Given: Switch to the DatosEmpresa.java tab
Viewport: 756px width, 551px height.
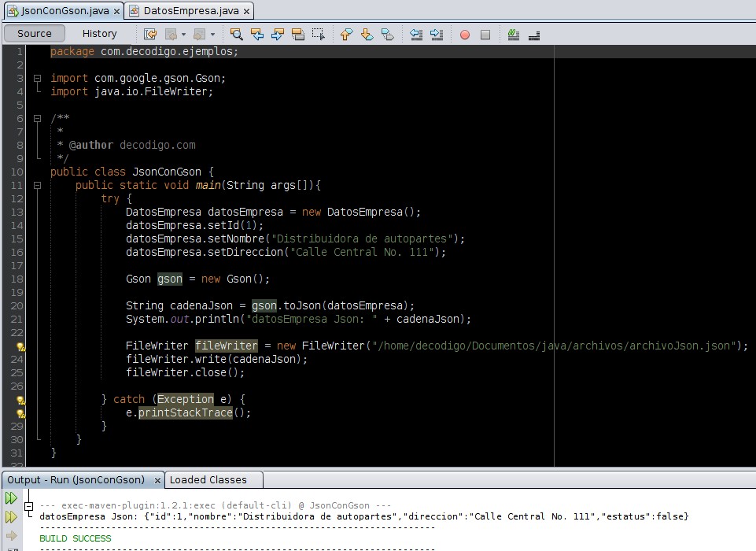Looking at the screenshot, I should [189, 11].
